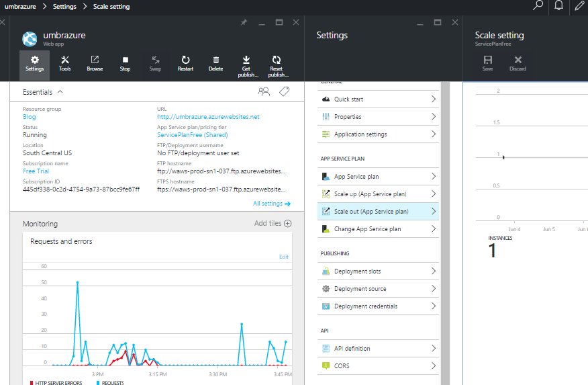Viewport: 588px width, 385px height.
Task: Open notifications bell icon
Action: click(x=558, y=5)
